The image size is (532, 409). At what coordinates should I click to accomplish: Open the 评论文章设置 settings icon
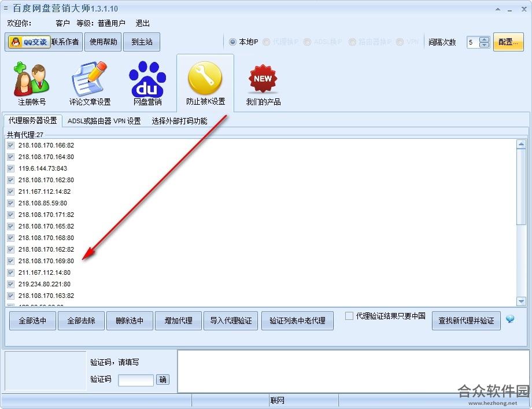[x=90, y=83]
